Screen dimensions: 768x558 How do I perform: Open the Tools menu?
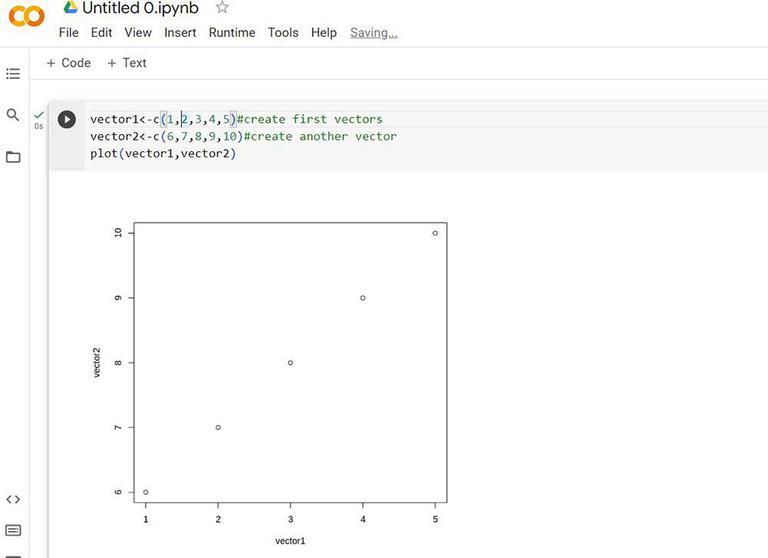(x=283, y=32)
